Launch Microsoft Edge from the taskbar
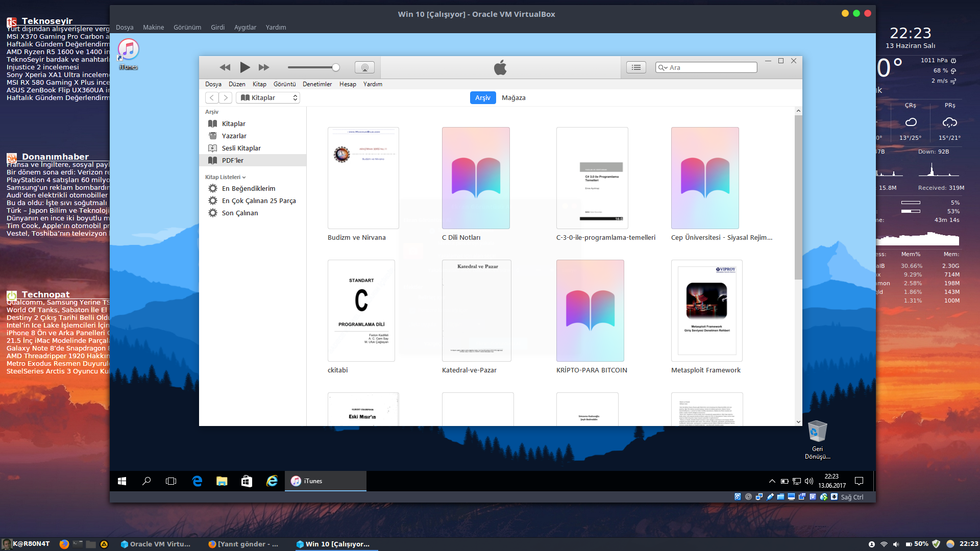This screenshot has width=980, height=551. (x=197, y=481)
